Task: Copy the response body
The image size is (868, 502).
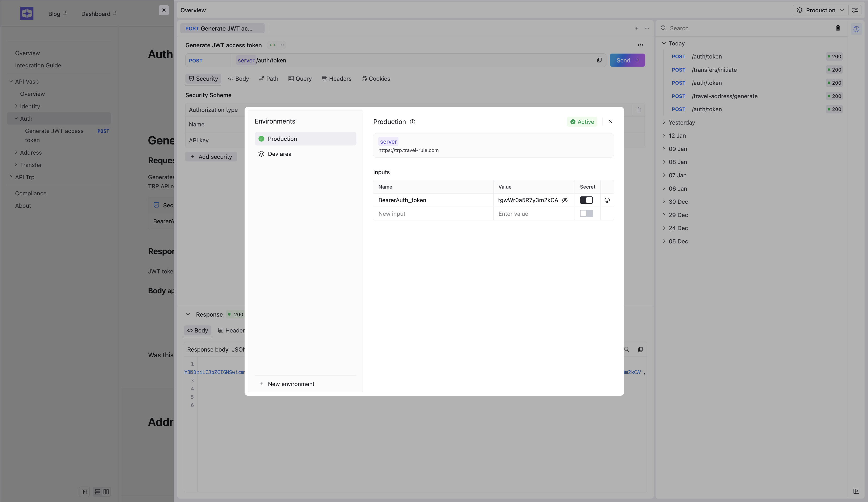Action: click(x=640, y=349)
